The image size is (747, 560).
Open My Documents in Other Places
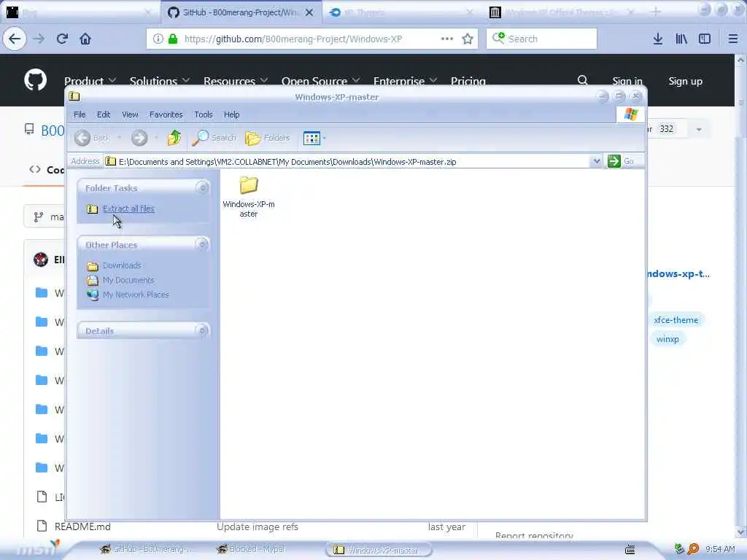pos(128,280)
